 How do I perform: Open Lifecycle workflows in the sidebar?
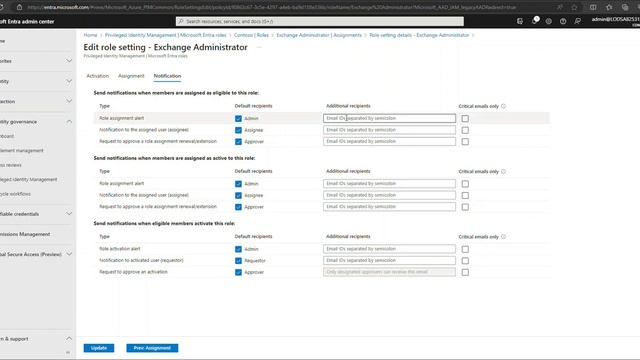16,194
